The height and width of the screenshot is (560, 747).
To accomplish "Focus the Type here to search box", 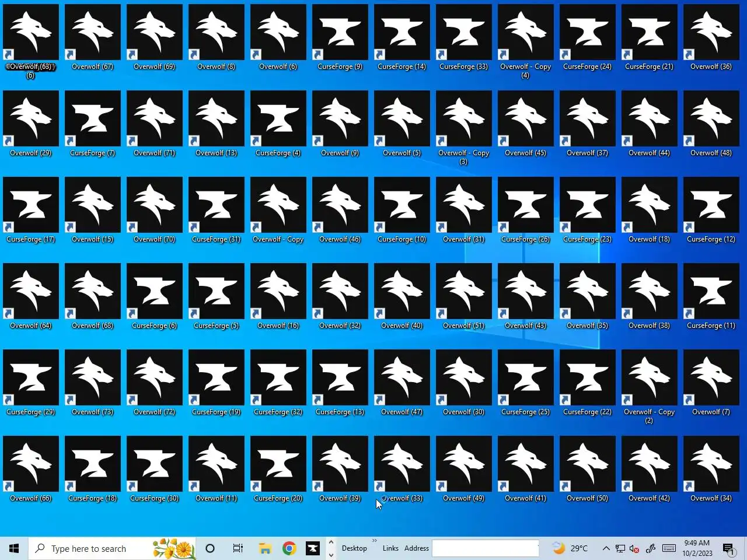I will click(x=112, y=548).
